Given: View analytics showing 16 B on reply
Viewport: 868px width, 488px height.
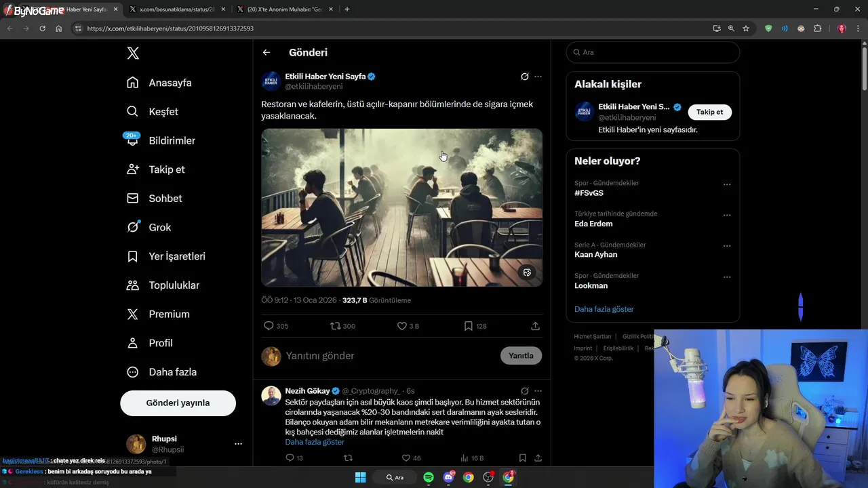Looking at the screenshot, I should [472, 458].
